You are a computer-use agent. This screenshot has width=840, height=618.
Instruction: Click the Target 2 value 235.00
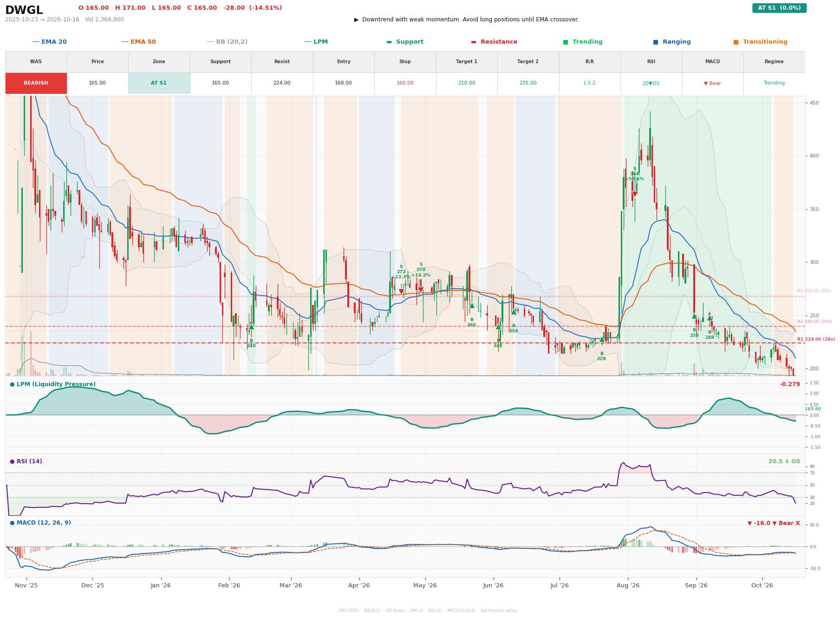pos(528,83)
